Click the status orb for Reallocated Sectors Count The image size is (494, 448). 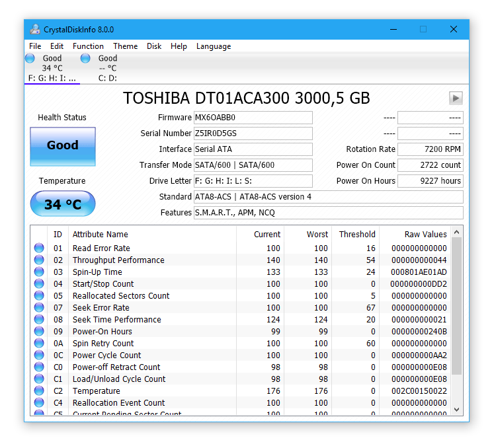point(39,295)
